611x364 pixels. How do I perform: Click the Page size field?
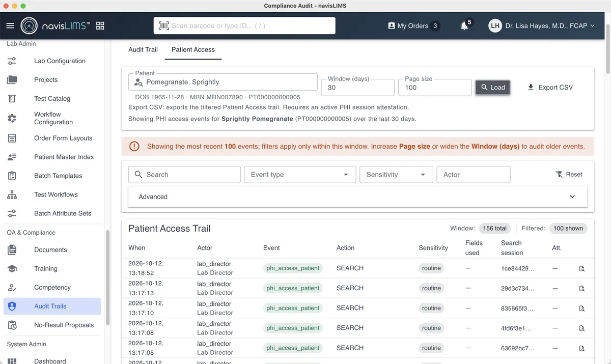point(435,88)
